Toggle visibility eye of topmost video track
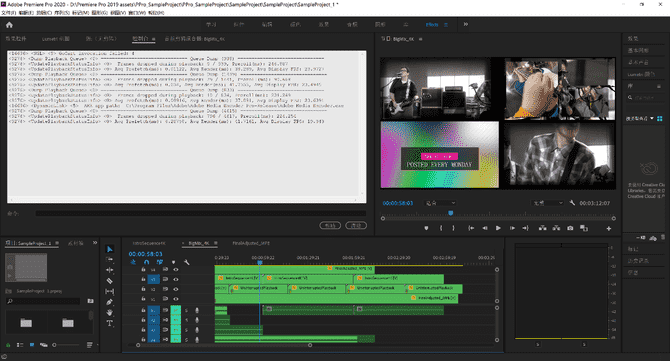Screen dimensions: 670x361 (x=175, y=270)
